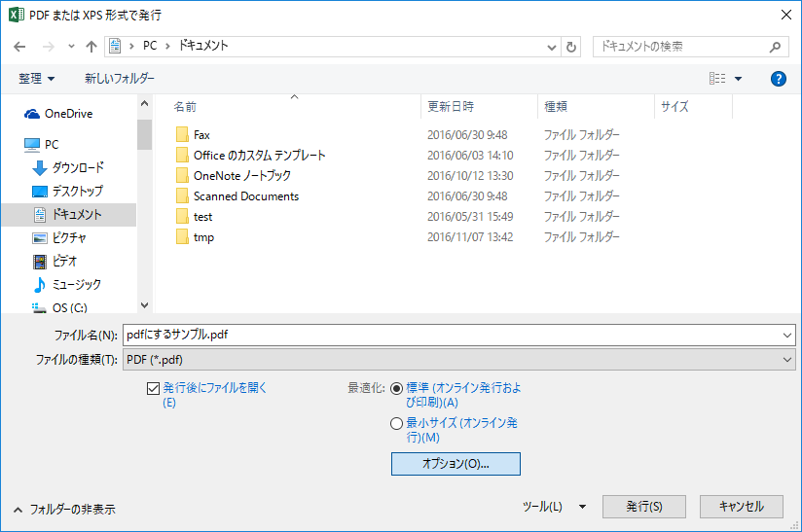
Task: Go up one folder level
Action: click(91, 47)
